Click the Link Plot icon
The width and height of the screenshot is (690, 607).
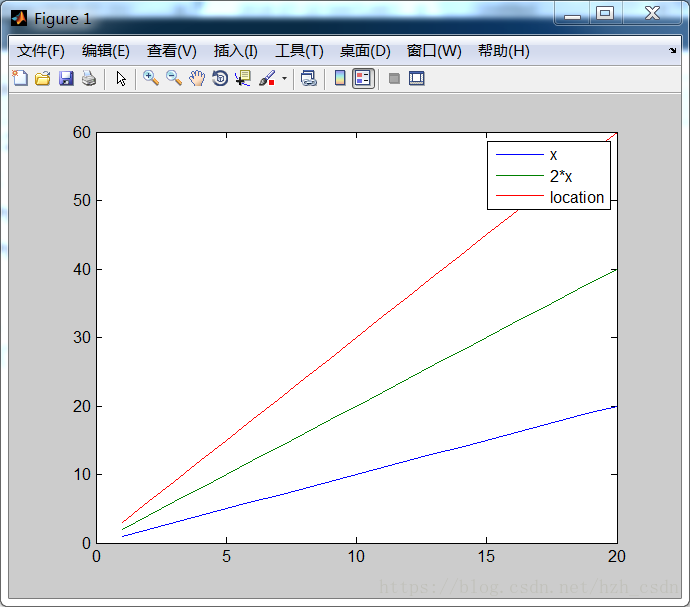(308, 78)
